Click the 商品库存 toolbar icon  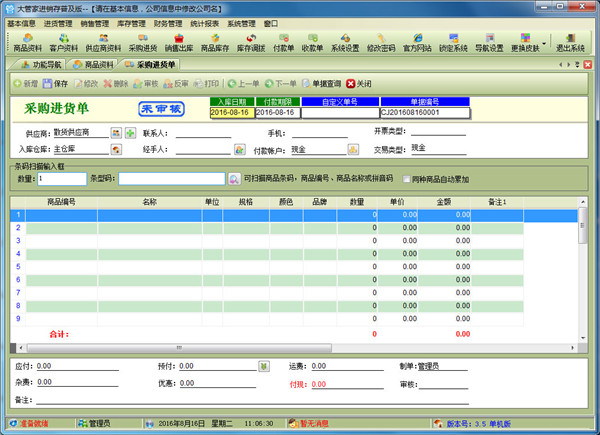click(217, 42)
